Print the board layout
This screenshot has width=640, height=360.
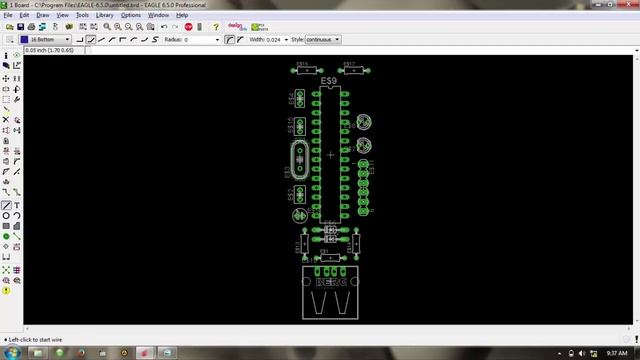[x=31, y=27]
